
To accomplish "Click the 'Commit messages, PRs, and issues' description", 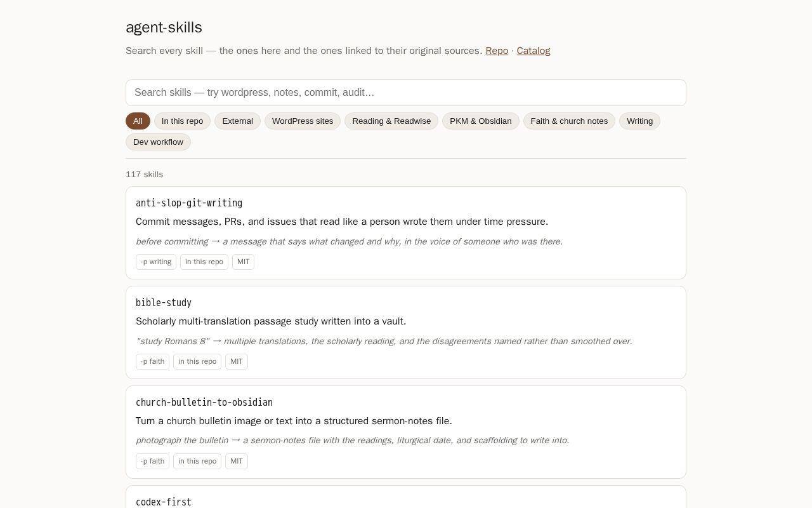I will tap(342, 222).
